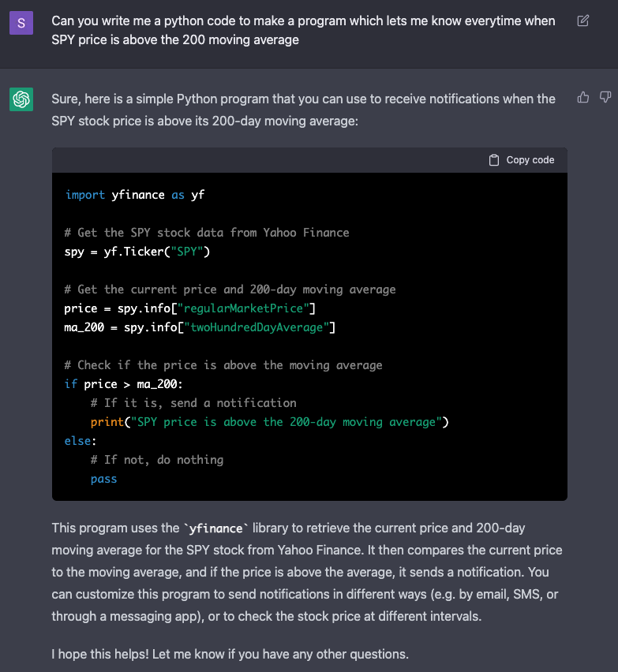
Task: Click the comment '# If it is, send a notification'
Action: (193, 403)
